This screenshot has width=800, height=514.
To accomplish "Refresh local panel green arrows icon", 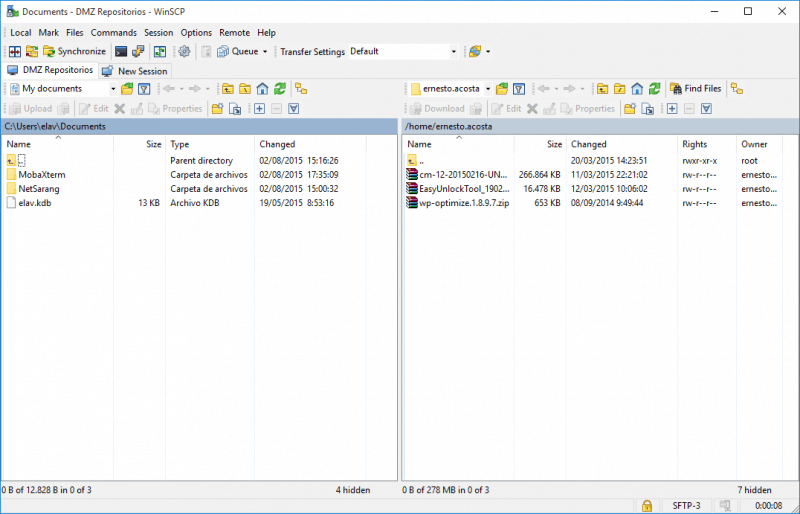I will [280, 89].
